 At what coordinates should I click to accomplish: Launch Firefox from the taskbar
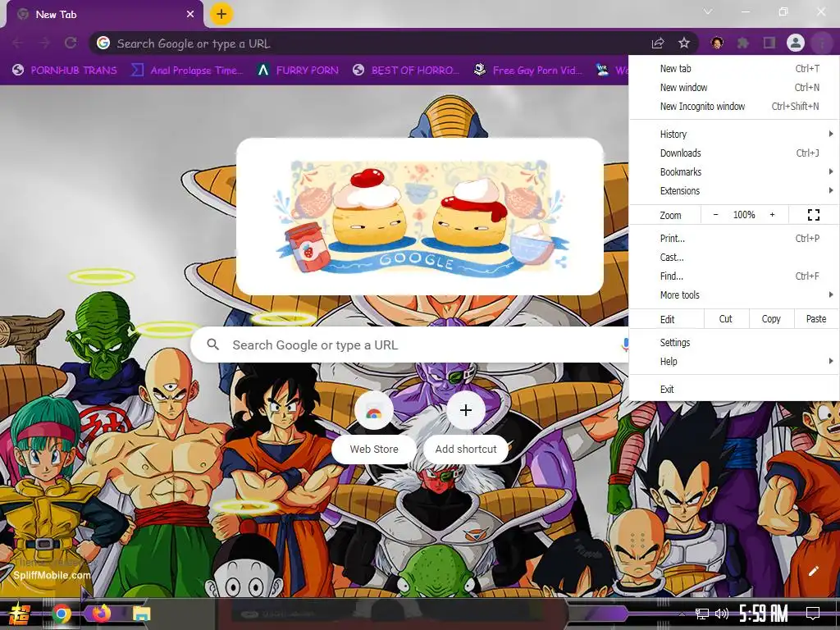(x=101, y=614)
